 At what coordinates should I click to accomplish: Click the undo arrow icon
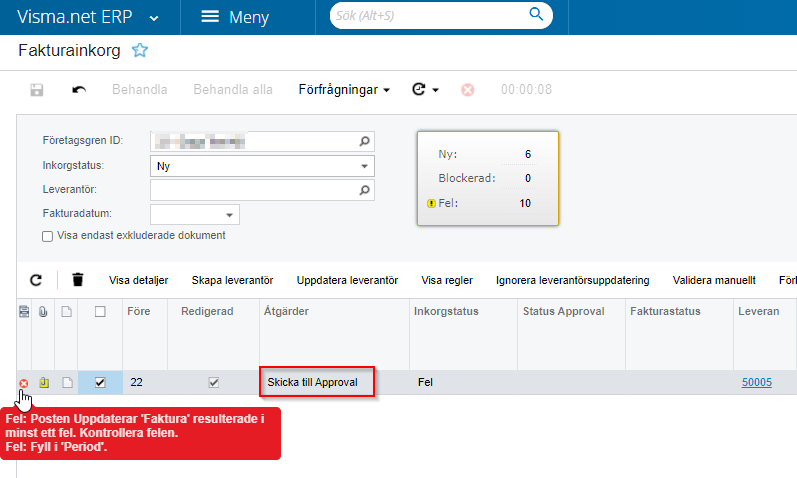pos(79,90)
